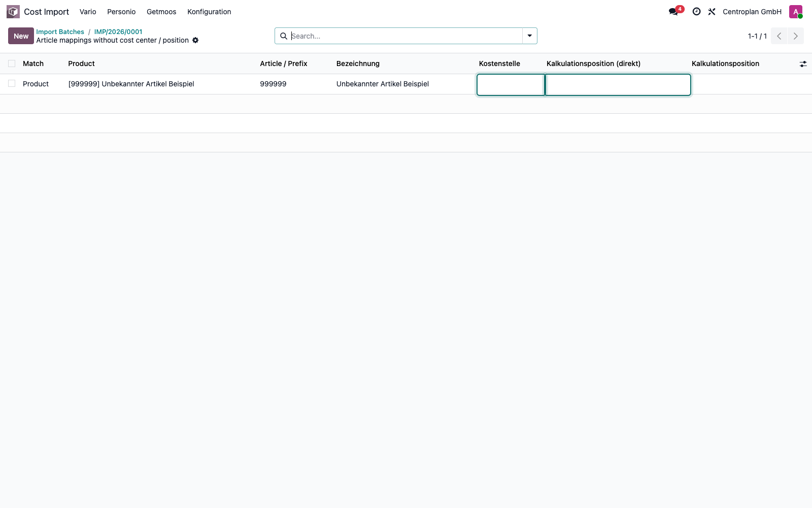Open the Personio menu
The height and width of the screenshot is (508, 812).
[x=121, y=12]
